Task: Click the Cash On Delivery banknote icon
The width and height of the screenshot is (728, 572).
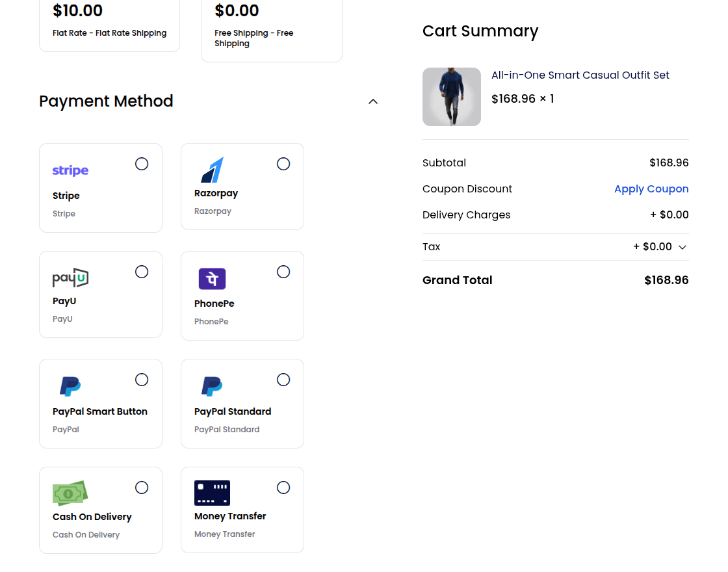Action: [x=70, y=493]
